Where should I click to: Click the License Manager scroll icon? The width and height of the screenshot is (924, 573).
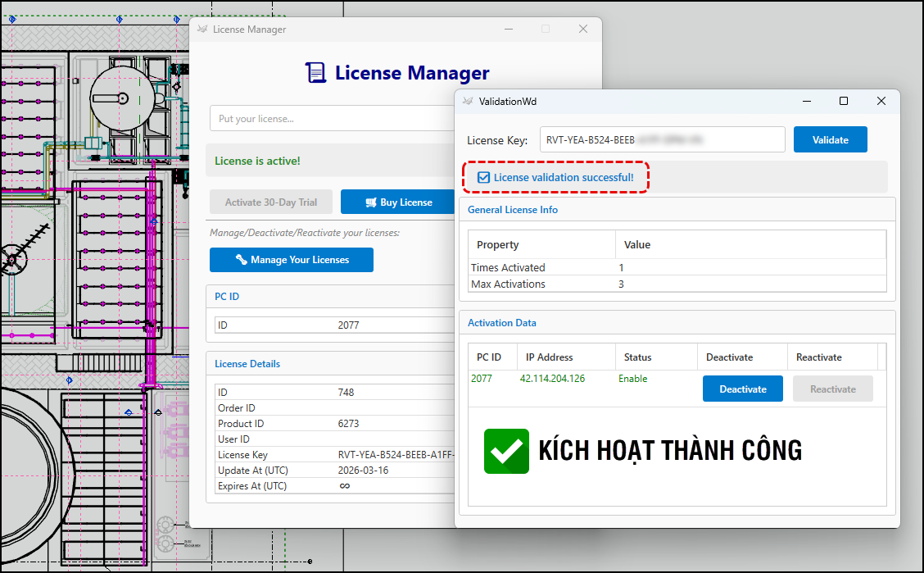315,73
